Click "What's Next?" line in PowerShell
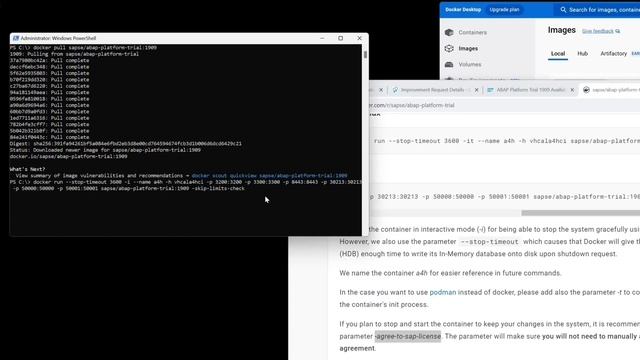This screenshot has height=360, width=640. (x=27, y=169)
